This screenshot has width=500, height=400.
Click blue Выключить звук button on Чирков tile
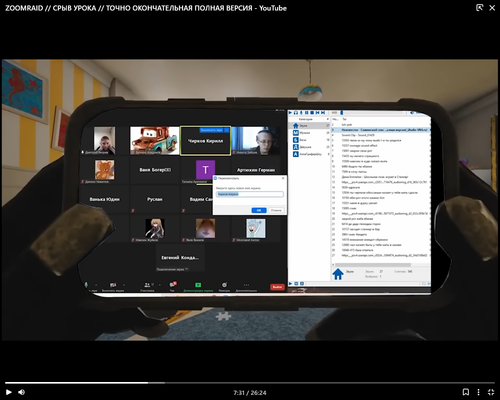coord(212,130)
